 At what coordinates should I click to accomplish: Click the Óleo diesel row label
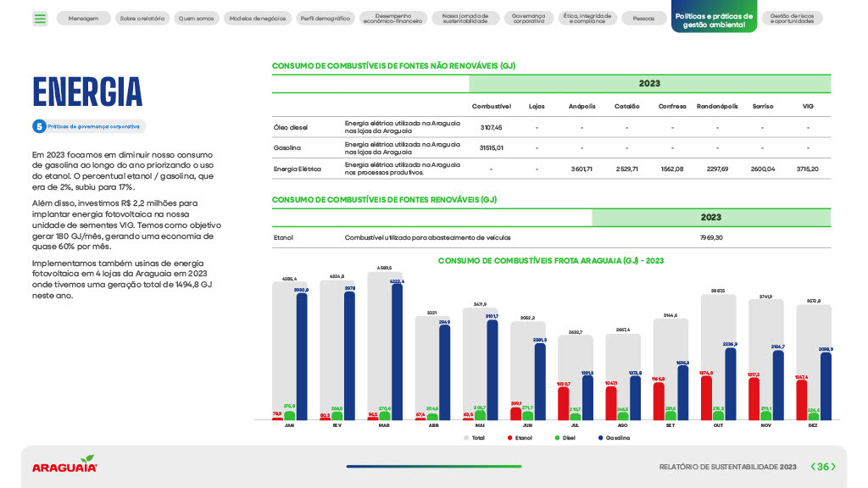click(291, 127)
